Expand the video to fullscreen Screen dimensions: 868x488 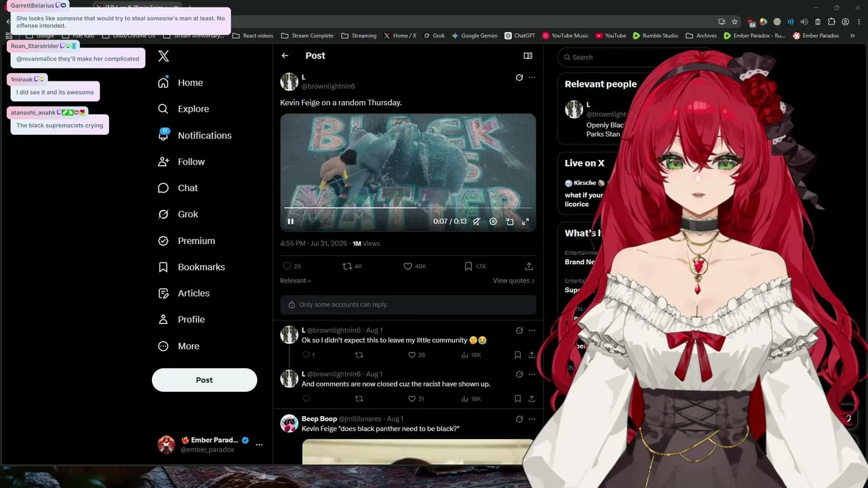526,222
